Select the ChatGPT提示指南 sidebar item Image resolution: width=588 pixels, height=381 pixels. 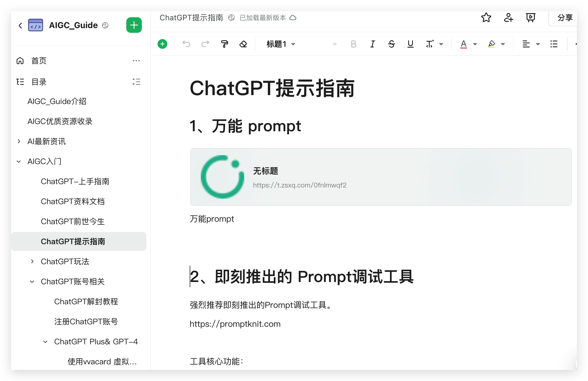[x=79, y=241]
